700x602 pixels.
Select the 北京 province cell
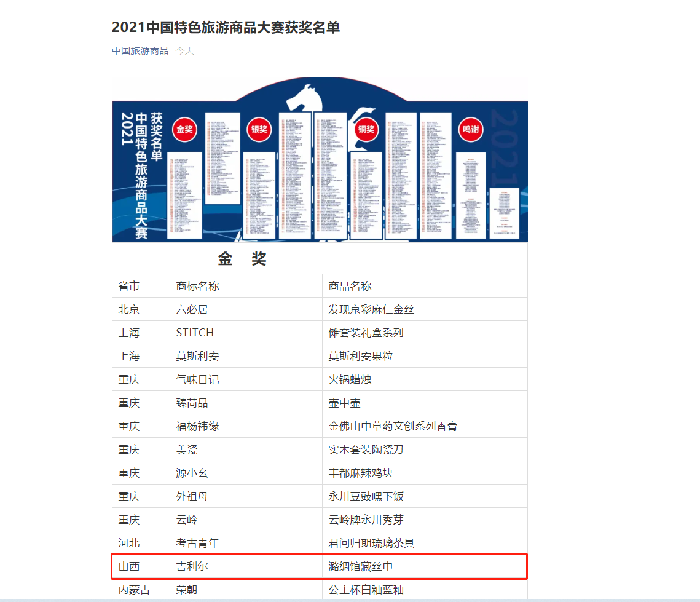click(x=141, y=309)
